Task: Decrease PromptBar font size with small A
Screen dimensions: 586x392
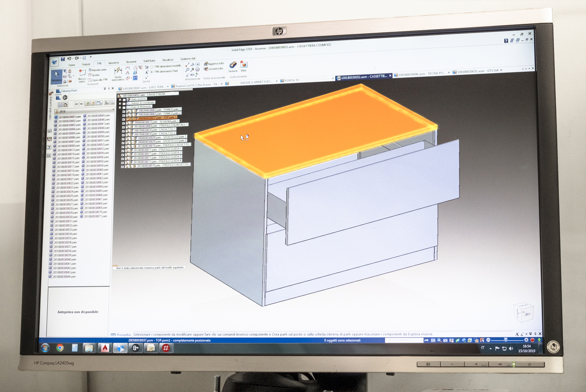Action: click(x=521, y=334)
